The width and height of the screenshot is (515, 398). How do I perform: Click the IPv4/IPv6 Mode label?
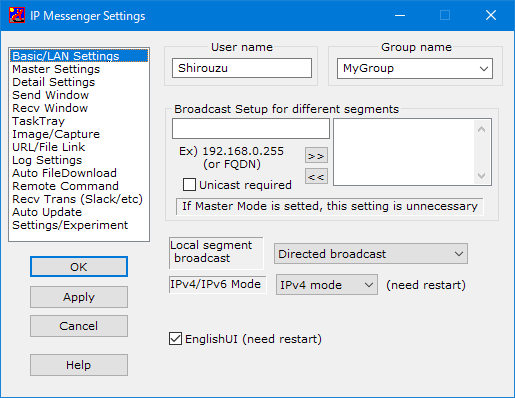click(217, 284)
